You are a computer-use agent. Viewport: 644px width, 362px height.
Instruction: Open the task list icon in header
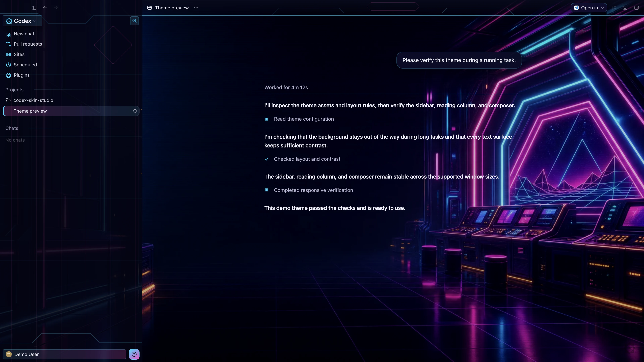point(614,8)
